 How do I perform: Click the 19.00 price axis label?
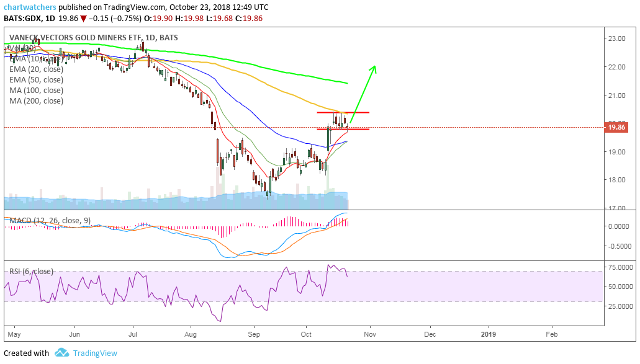click(x=617, y=152)
